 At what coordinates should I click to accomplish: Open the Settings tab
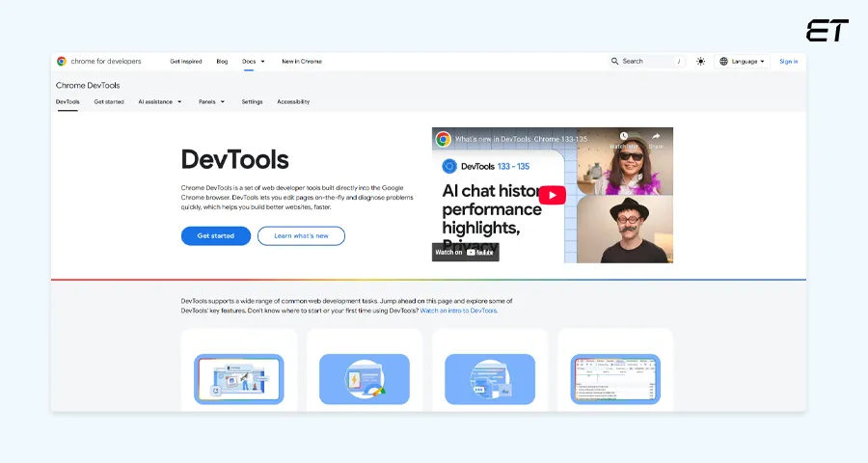252,102
